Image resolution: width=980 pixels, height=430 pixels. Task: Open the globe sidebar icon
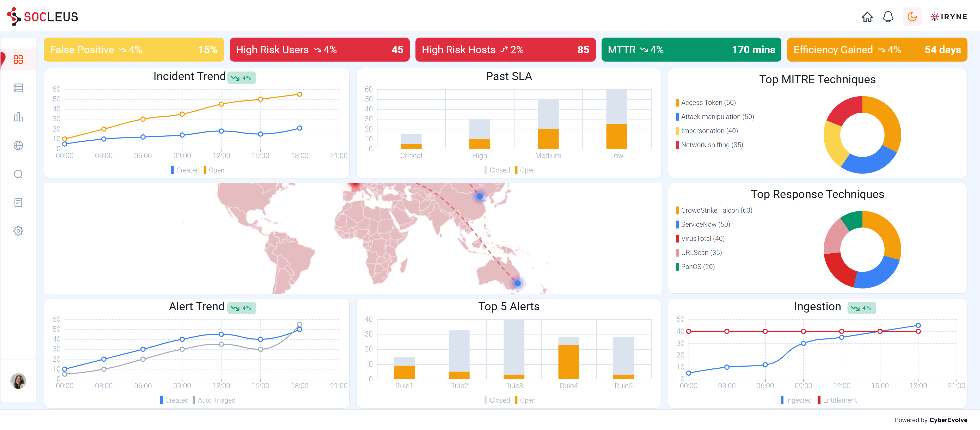coord(18,145)
